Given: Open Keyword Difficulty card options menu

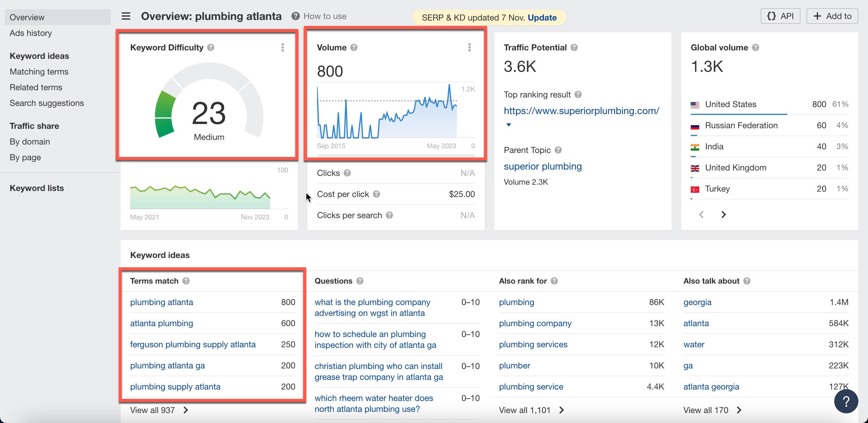Looking at the screenshot, I should point(282,48).
